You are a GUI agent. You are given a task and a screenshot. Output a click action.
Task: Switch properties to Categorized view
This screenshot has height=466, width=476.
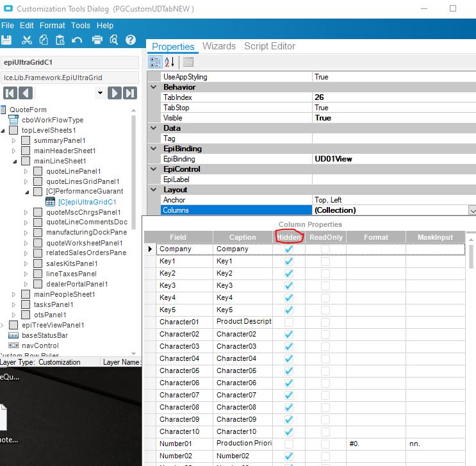[155, 62]
